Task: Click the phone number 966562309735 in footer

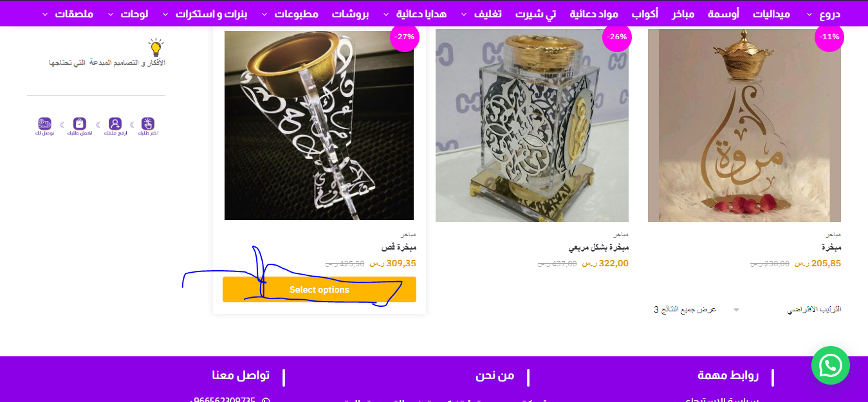Action: coord(223,399)
